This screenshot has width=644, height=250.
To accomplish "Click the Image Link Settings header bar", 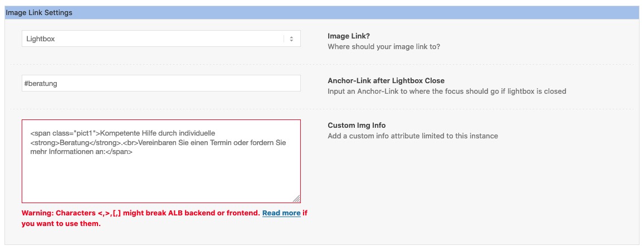I will tap(322, 13).
